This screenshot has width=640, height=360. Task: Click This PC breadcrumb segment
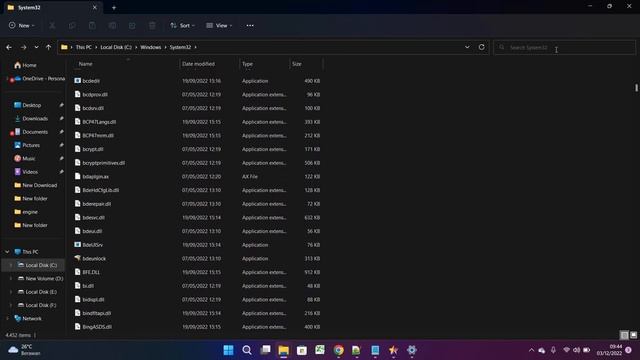[x=84, y=47]
